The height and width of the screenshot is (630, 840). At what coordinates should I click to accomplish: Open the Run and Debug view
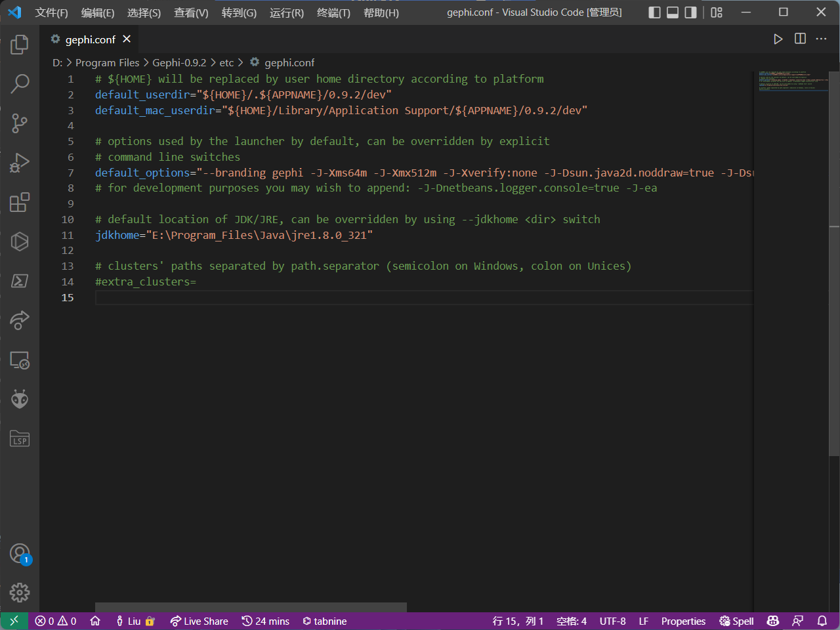pos(20,163)
